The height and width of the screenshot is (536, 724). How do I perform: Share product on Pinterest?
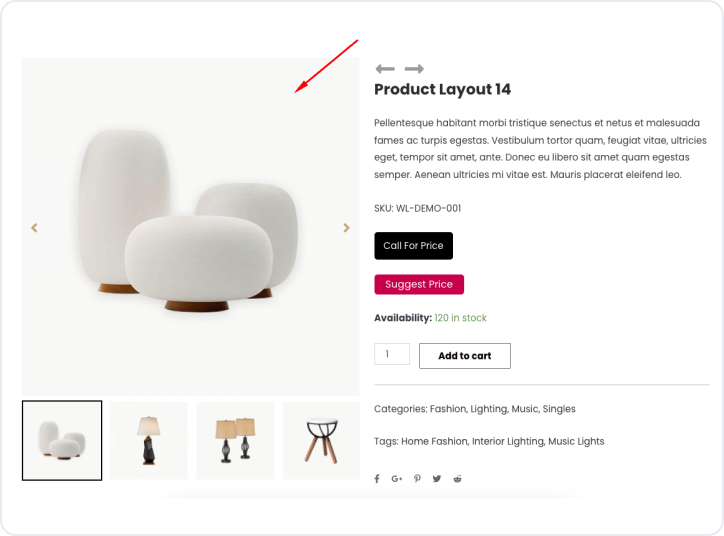point(417,479)
